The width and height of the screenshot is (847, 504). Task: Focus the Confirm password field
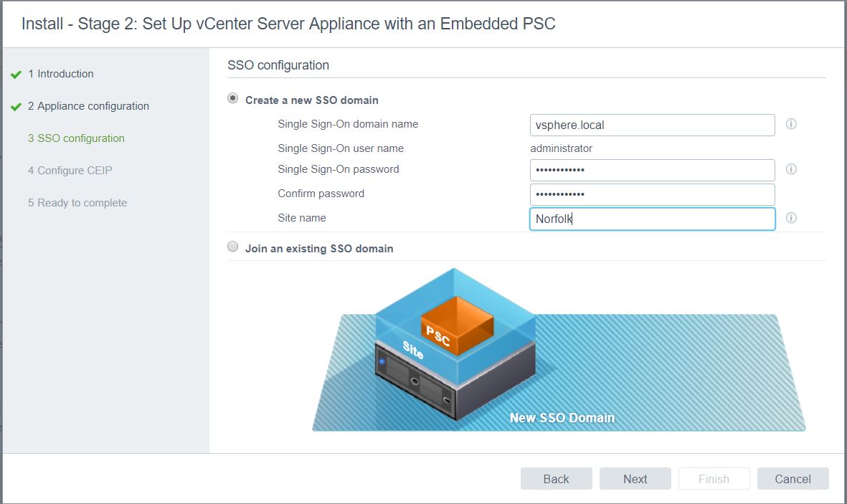point(653,194)
